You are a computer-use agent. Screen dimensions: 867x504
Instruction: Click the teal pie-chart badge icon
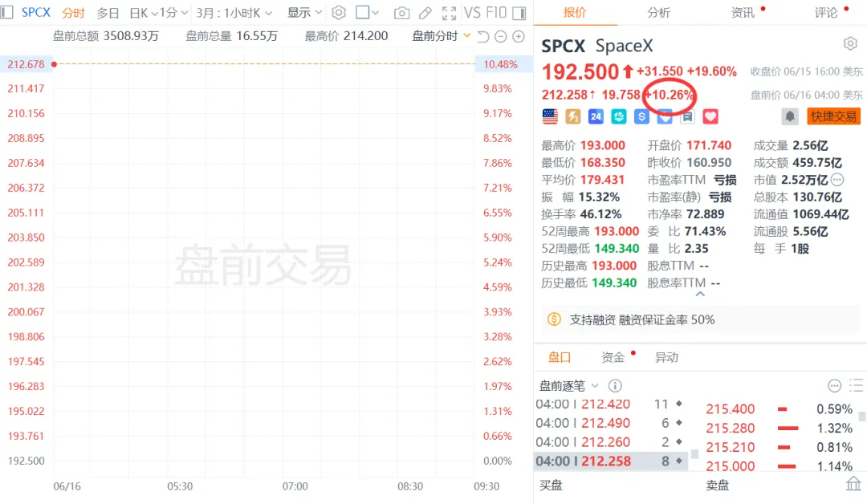pyautogui.click(x=619, y=116)
